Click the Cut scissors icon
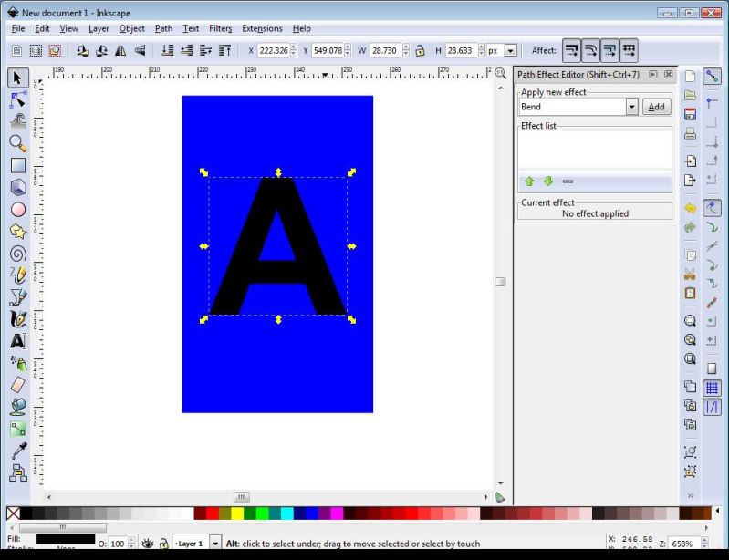This screenshot has width=729, height=560. pos(691,275)
